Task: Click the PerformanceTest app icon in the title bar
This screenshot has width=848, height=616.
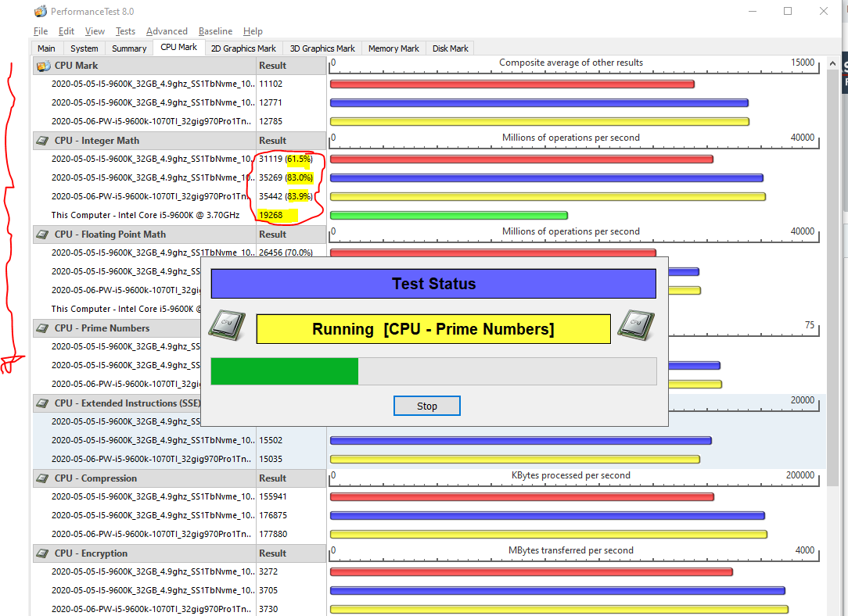Action: (x=41, y=12)
